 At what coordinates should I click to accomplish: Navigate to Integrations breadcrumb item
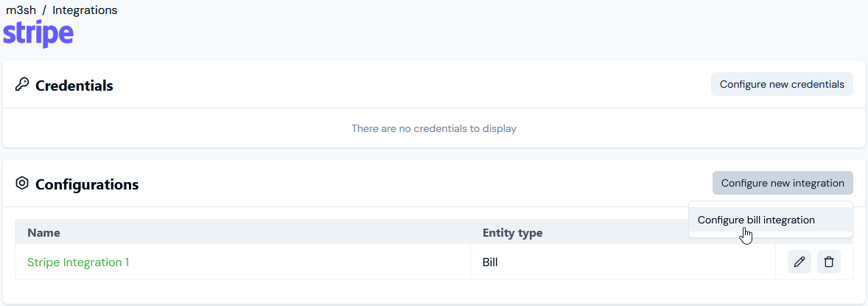(85, 10)
